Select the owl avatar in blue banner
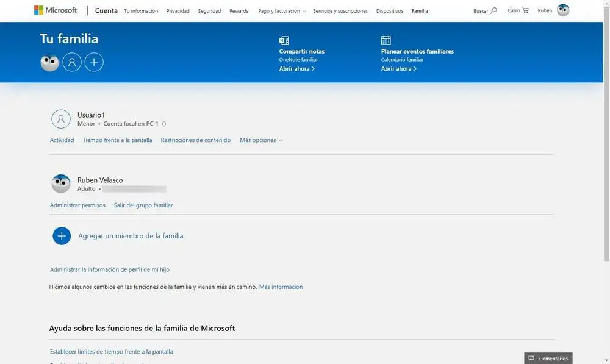Screen dimensions: 610x364 click(50, 62)
